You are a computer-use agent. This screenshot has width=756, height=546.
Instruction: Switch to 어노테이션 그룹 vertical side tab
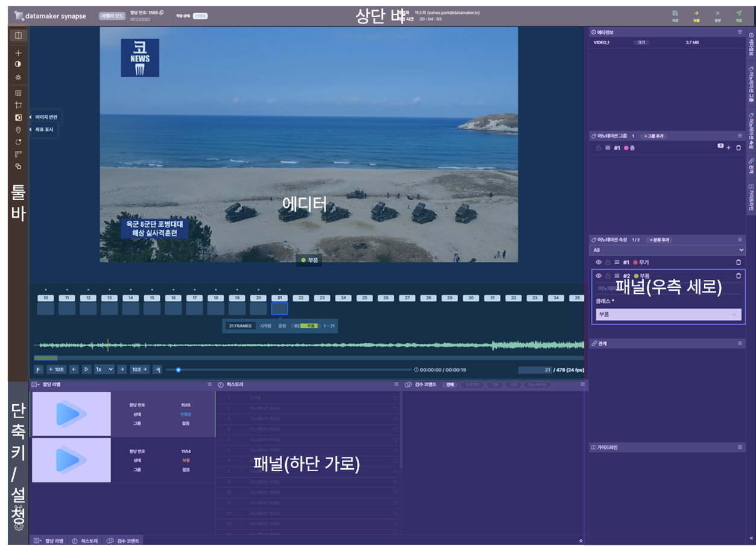click(x=751, y=83)
